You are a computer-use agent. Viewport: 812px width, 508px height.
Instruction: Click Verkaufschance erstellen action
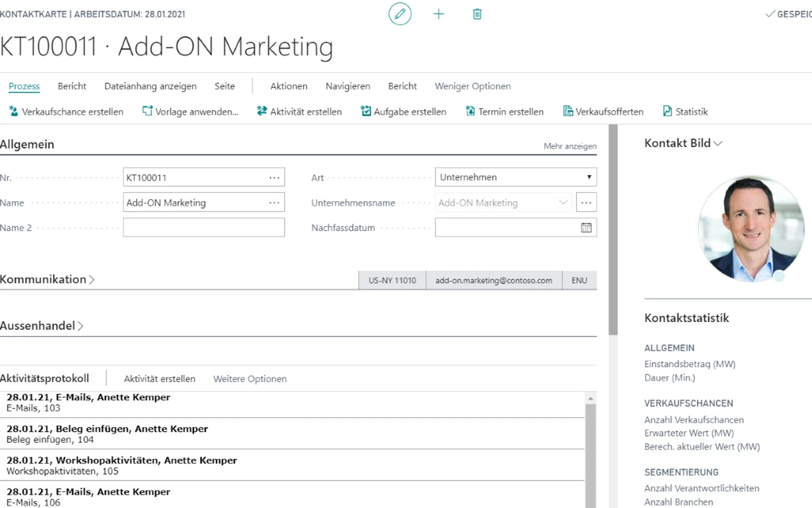point(66,111)
